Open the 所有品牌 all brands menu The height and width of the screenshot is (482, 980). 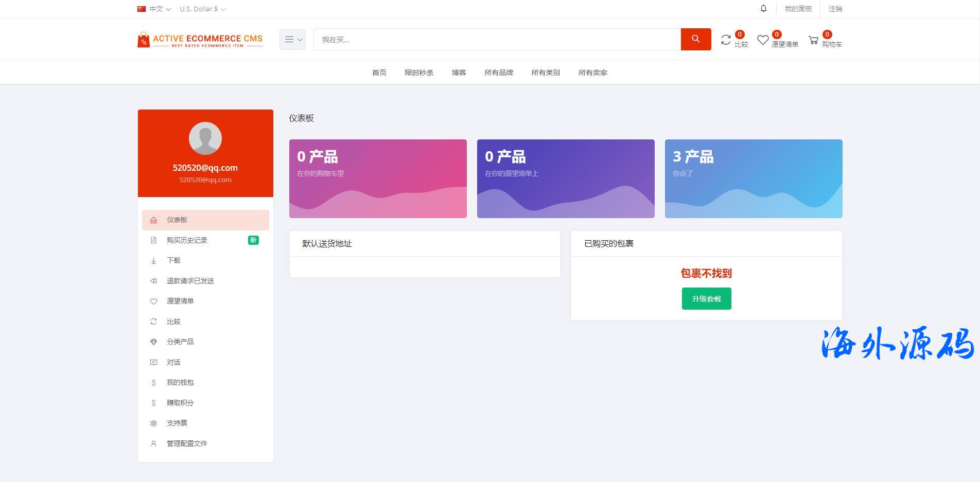(498, 73)
